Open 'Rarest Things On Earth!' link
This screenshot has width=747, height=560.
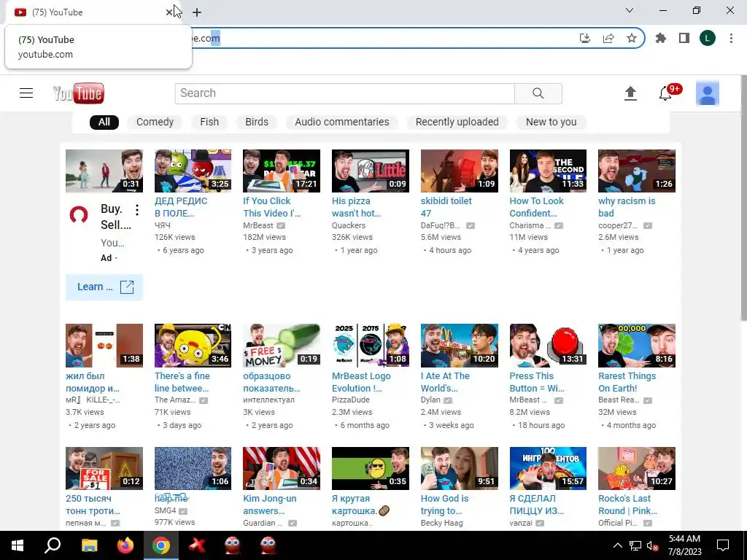pyautogui.click(x=627, y=382)
